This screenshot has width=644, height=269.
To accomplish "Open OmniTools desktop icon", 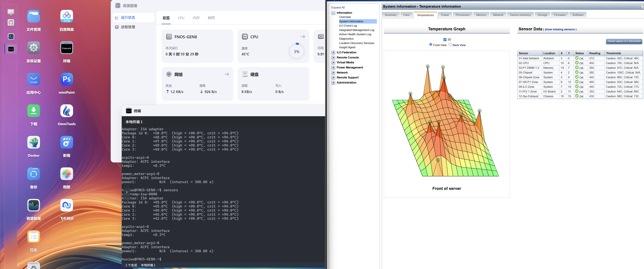I will (66, 111).
